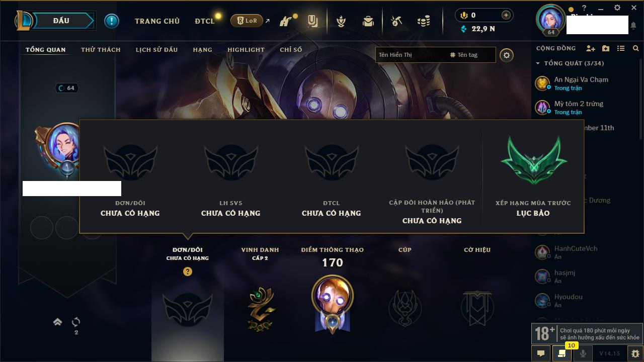The image size is (644, 362).
Task: Toggle the friends list view mode
Action: coord(621,48)
